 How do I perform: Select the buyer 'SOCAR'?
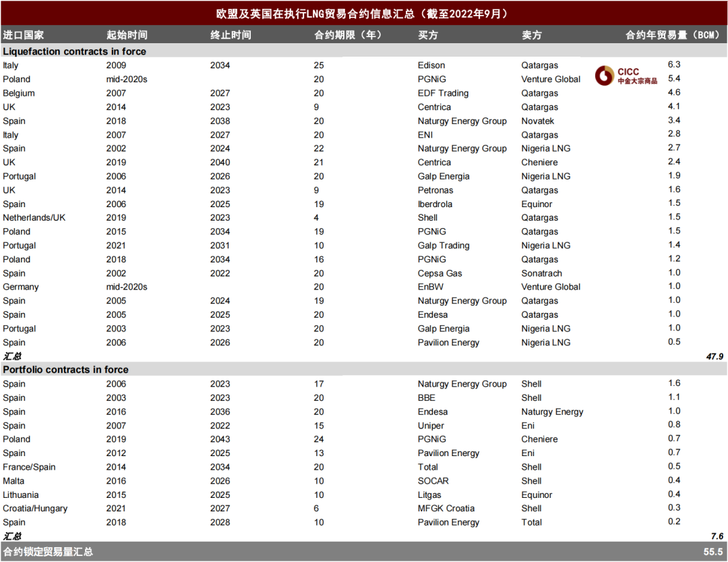(x=433, y=481)
